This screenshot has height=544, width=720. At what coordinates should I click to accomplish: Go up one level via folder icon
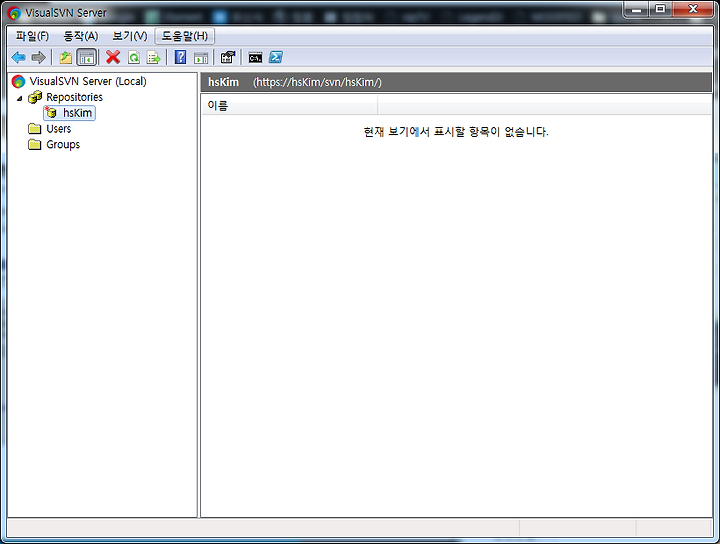pos(66,57)
